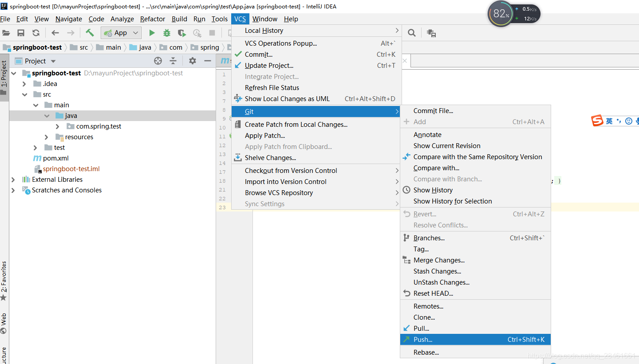The width and height of the screenshot is (639, 364).
Task: Collapse the main folder arrow
Action: tap(36, 105)
